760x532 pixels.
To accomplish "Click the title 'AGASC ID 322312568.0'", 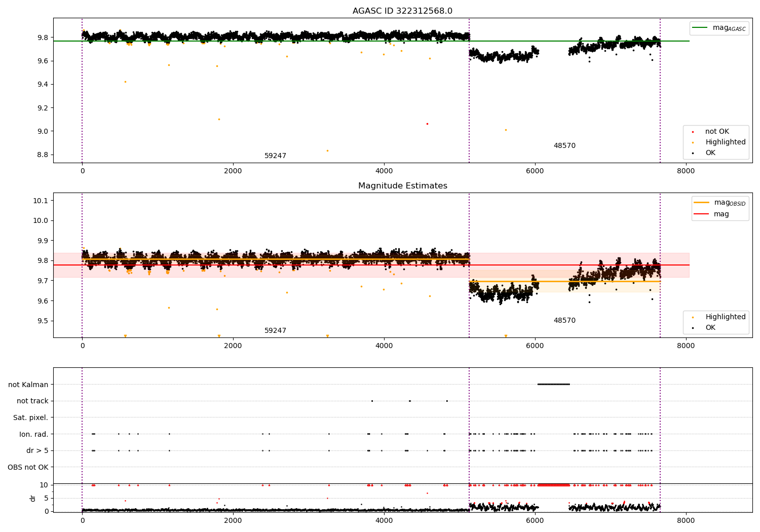I will pyautogui.click(x=402, y=11).
